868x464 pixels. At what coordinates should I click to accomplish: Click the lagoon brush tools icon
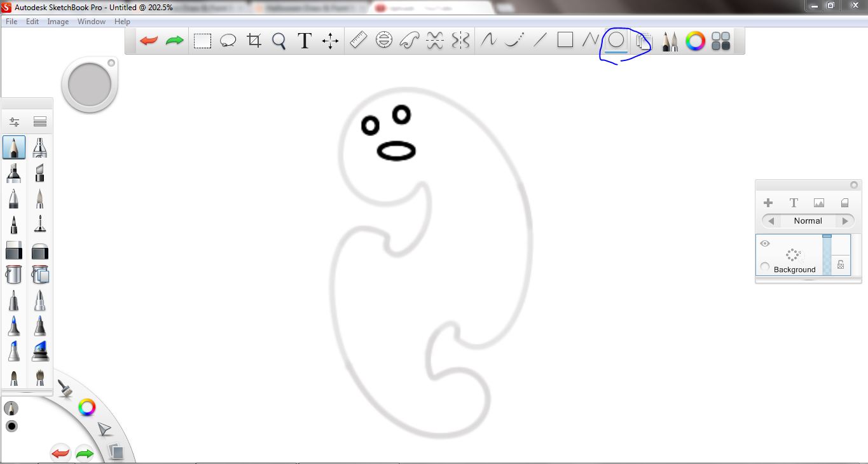click(64, 388)
